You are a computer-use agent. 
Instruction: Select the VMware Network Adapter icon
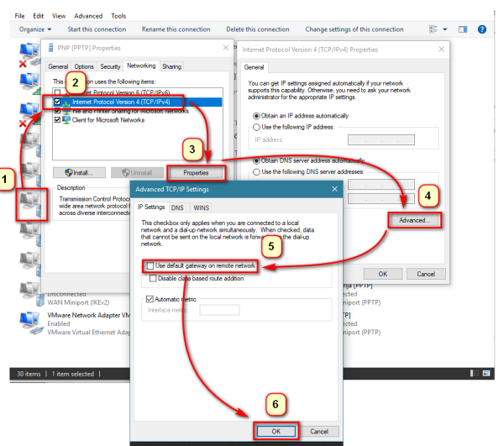click(27, 322)
